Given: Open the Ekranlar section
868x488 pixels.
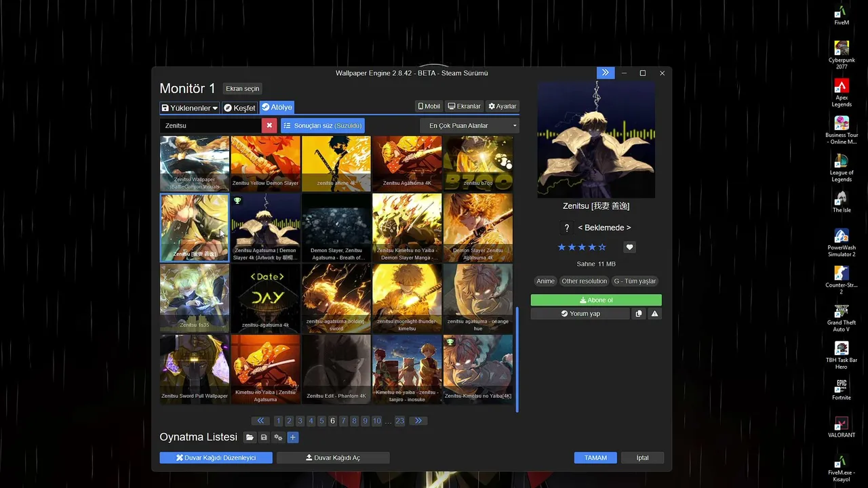Looking at the screenshot, I should [465, 106].
